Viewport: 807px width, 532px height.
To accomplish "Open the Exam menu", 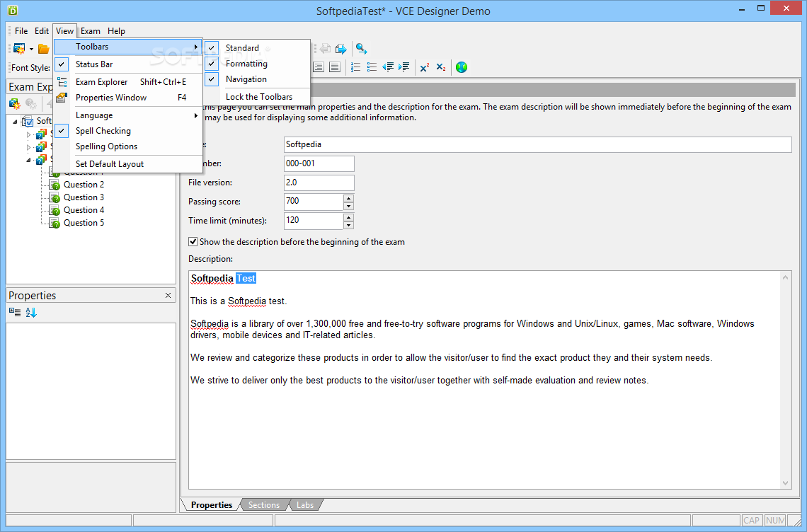I will (90, 31).
